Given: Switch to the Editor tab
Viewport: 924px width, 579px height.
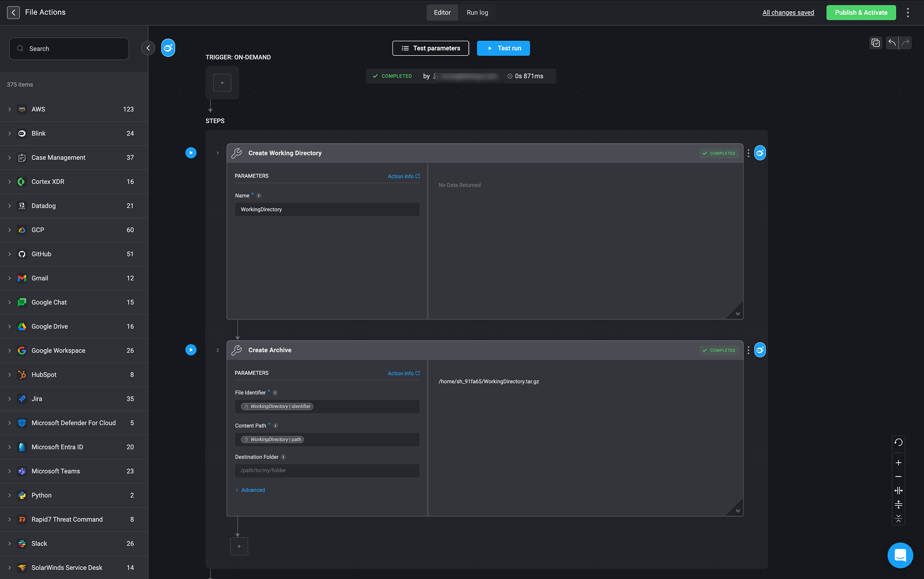Looking at the screenshot, I should tap(442, 12).
